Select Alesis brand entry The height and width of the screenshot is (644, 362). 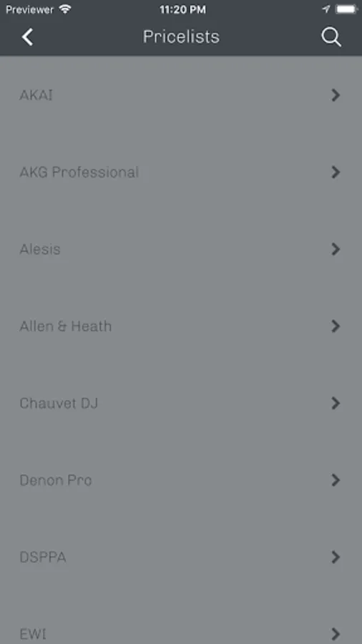(x=181, y=249)
